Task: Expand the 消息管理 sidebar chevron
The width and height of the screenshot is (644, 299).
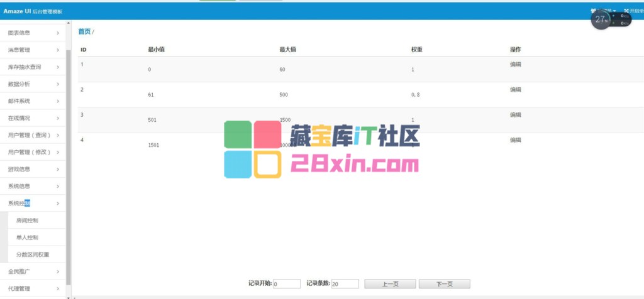Action: 58,50
